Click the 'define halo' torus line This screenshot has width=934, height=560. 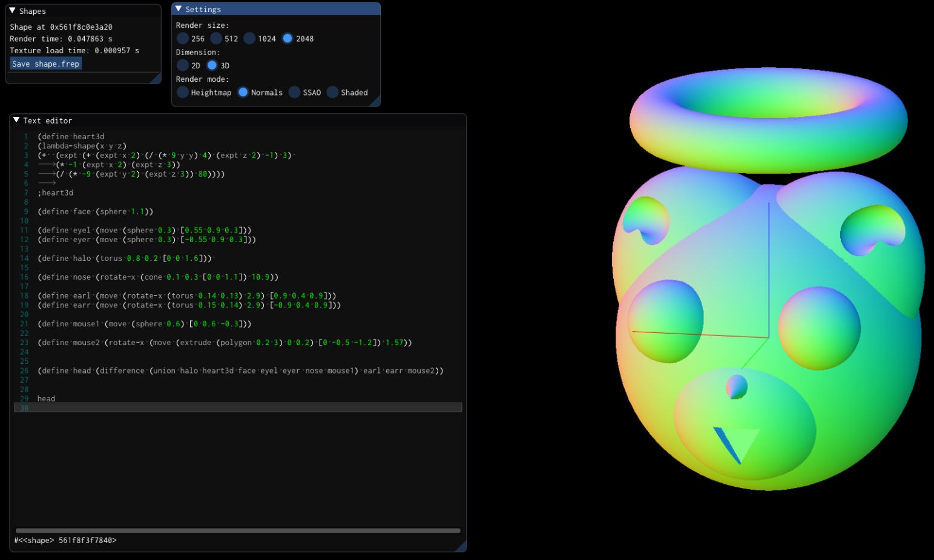pos(125,259)
